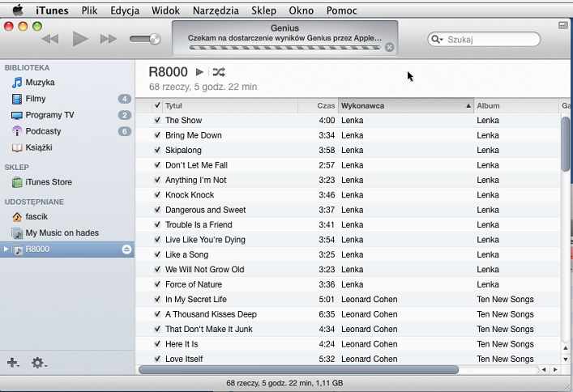Screen dimensions: 573x392
Task: Uncheck The Show track checkbox
Action: pyautogui.click(x=157, y=120)
